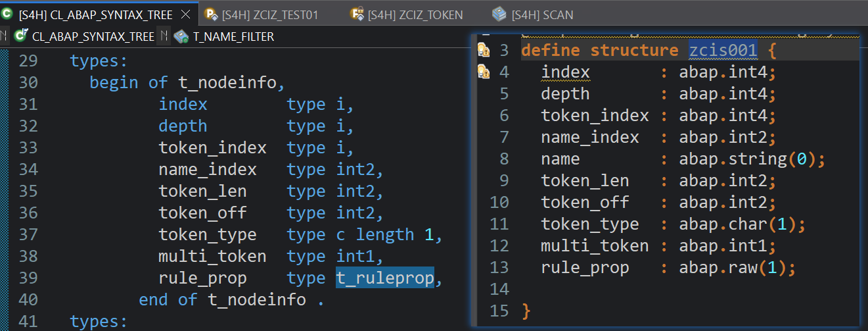Close the CL_ABAP_SYNTAX_TREE editor tab

(186, 14)
